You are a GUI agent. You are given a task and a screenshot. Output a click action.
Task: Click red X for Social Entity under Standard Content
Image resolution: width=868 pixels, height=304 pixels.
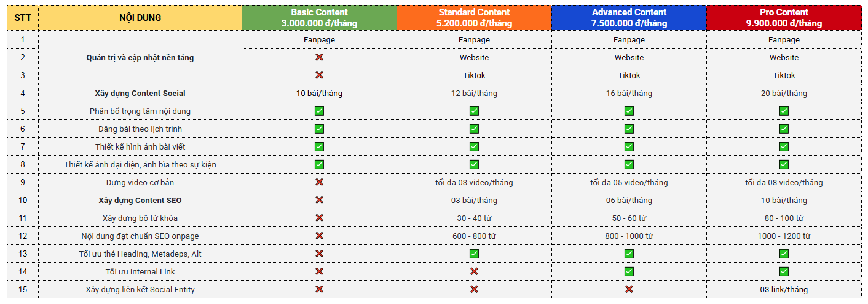click(474, 289)
